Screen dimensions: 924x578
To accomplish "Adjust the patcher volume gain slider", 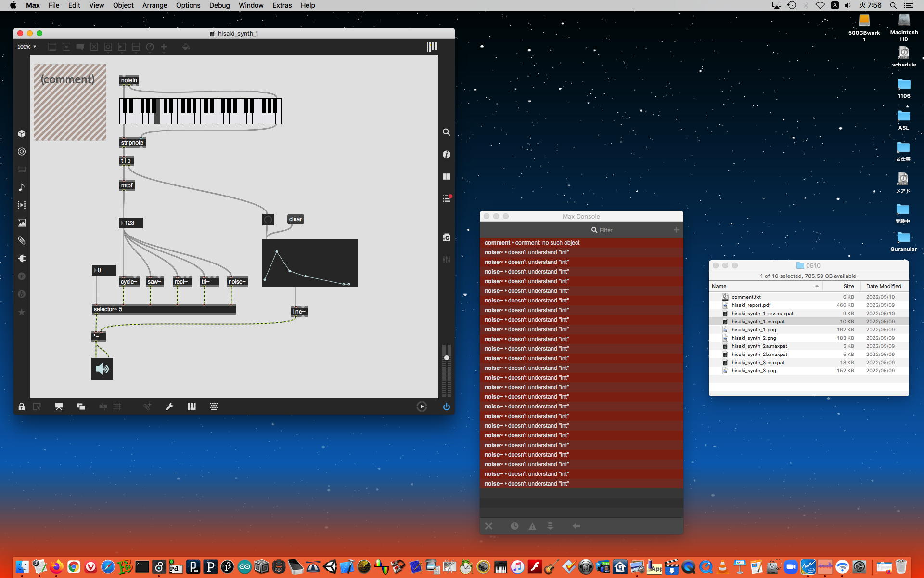I will coord(447,358).
